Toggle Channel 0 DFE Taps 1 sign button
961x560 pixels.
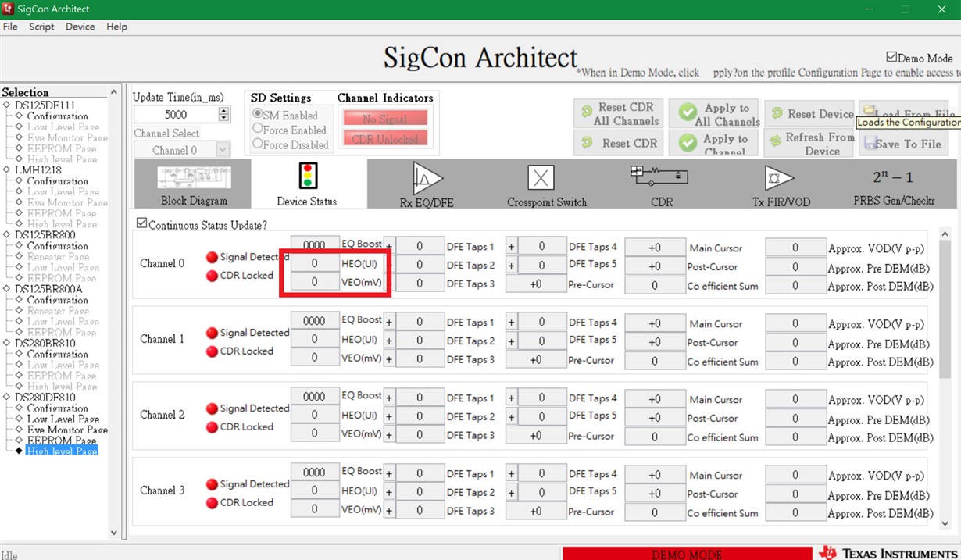pos(389,246)
